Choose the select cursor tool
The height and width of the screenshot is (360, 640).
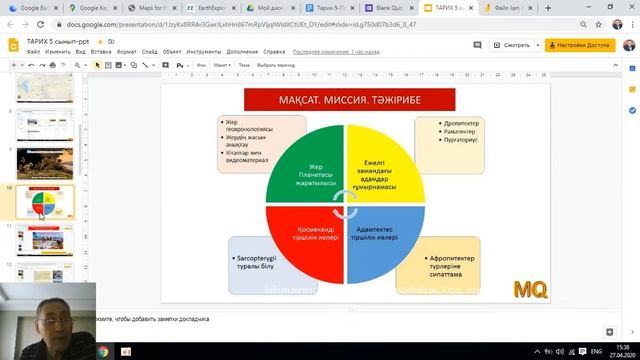(x=97, y=65)
